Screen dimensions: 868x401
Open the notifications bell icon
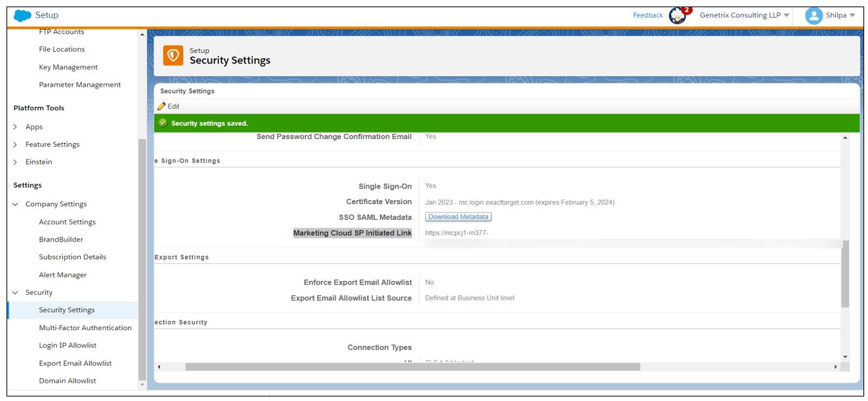(x=676, y=14)
